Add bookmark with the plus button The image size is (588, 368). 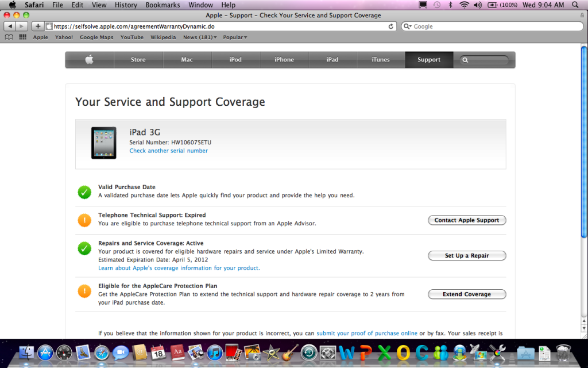pos(37,26)
